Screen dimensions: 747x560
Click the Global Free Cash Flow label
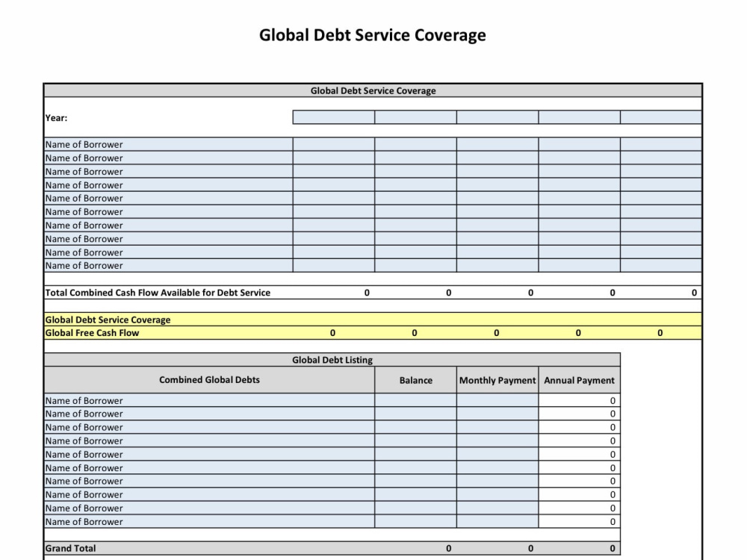click(x=92, y=333)
